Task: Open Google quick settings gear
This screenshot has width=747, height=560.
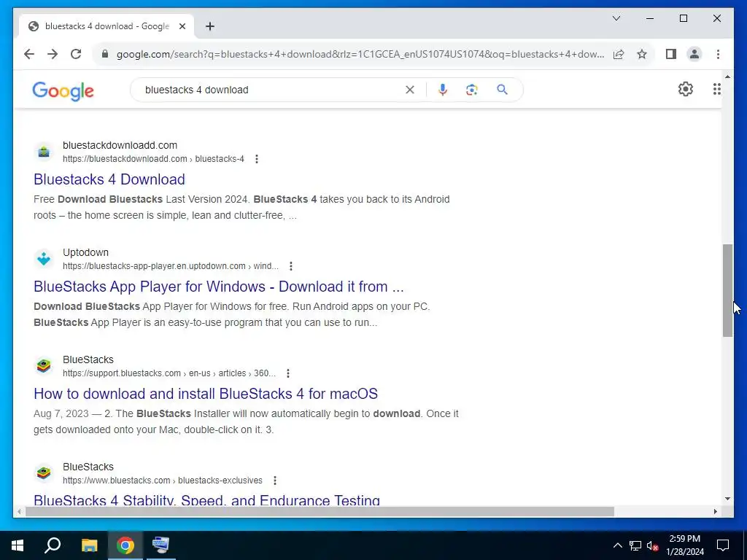Action: [x=686, y=89]
